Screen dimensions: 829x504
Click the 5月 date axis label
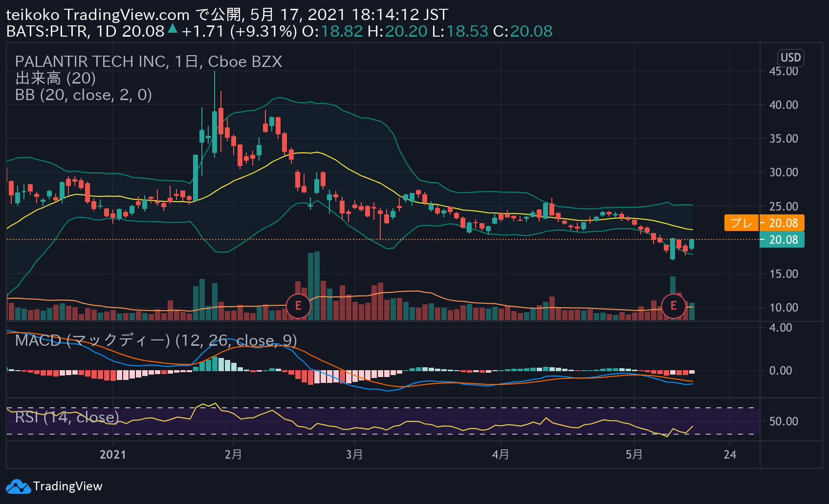[x=634, y=455]
